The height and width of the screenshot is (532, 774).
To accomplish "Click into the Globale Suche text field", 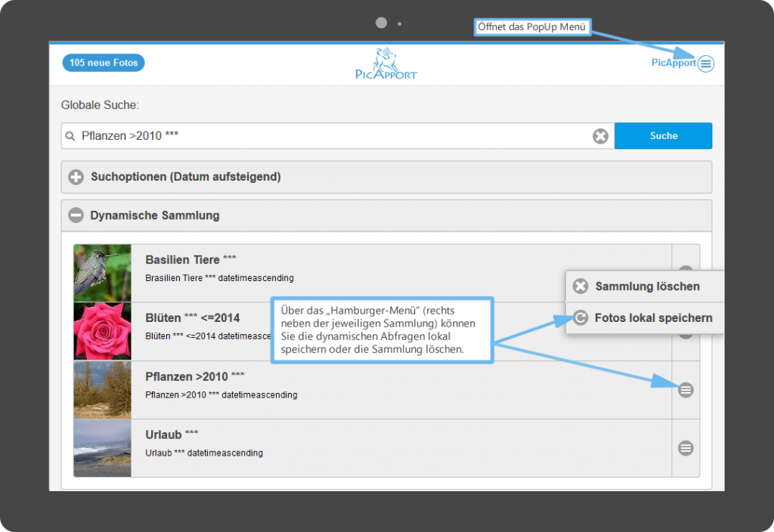I will (333, 136).
